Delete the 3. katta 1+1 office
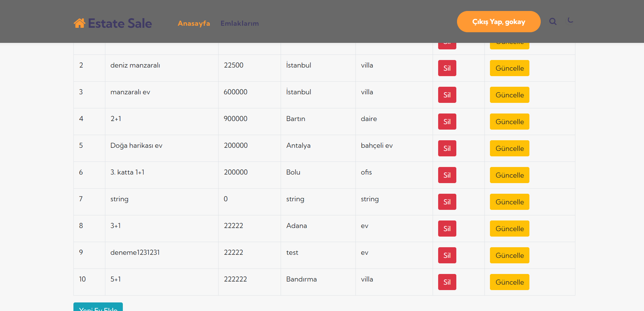Screen dimensions: 644x311 coord(447,175)
